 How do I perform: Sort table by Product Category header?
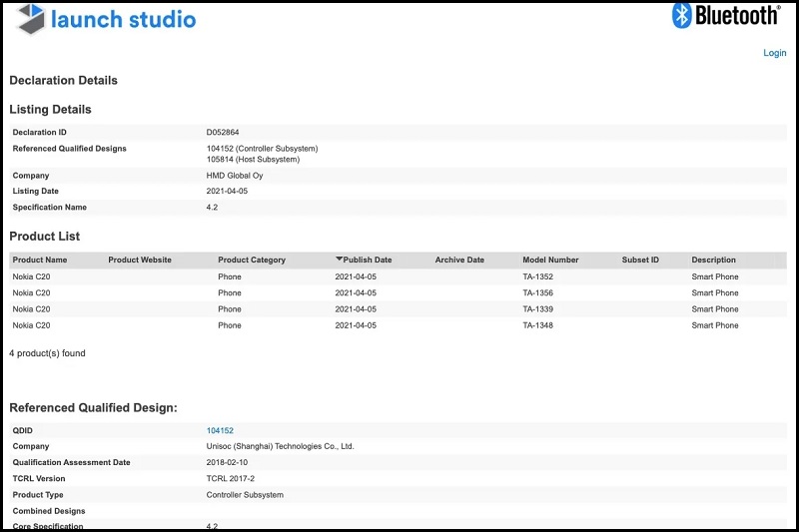click(x=252, y=260)
